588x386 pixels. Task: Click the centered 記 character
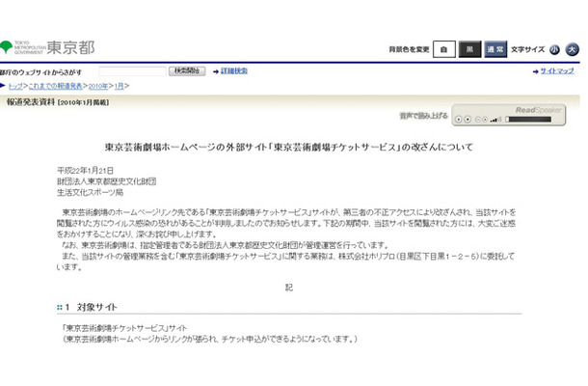(289, 288)
